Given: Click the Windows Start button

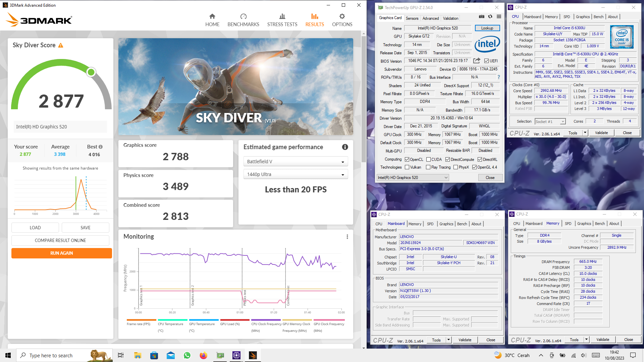Looking at the screenshot, I should click(8, 355).
